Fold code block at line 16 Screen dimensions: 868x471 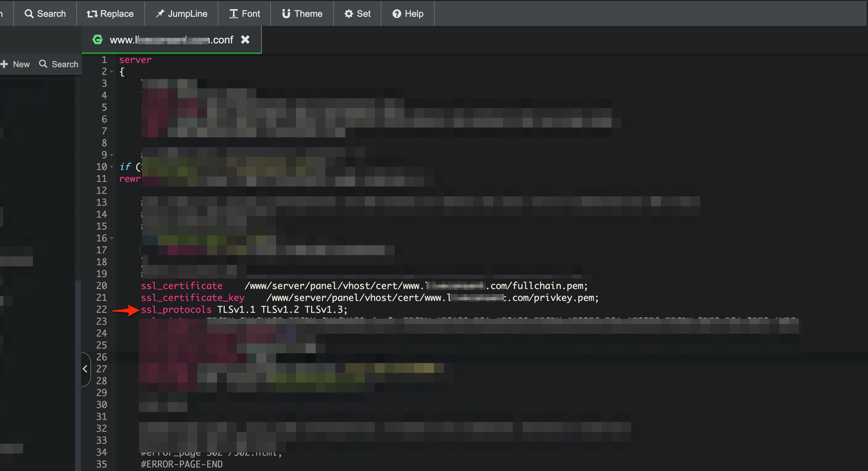(112, 238)
